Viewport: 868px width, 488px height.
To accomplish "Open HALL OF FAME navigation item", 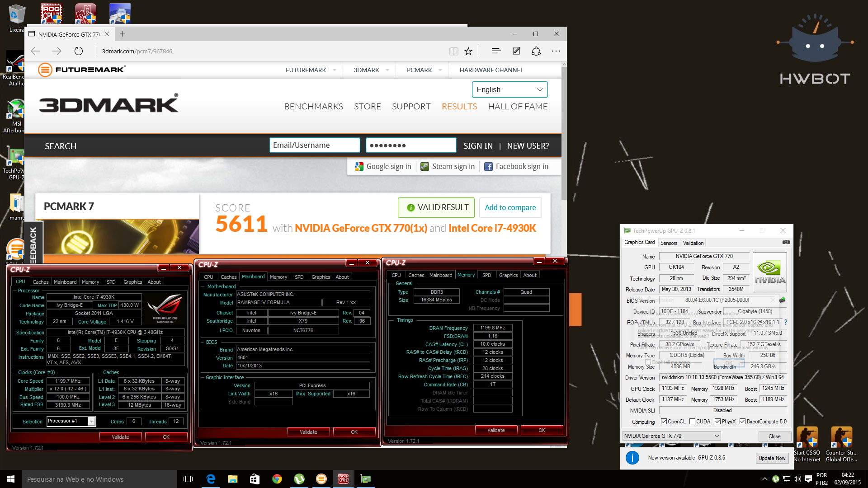I will click(x=518, y=107).
